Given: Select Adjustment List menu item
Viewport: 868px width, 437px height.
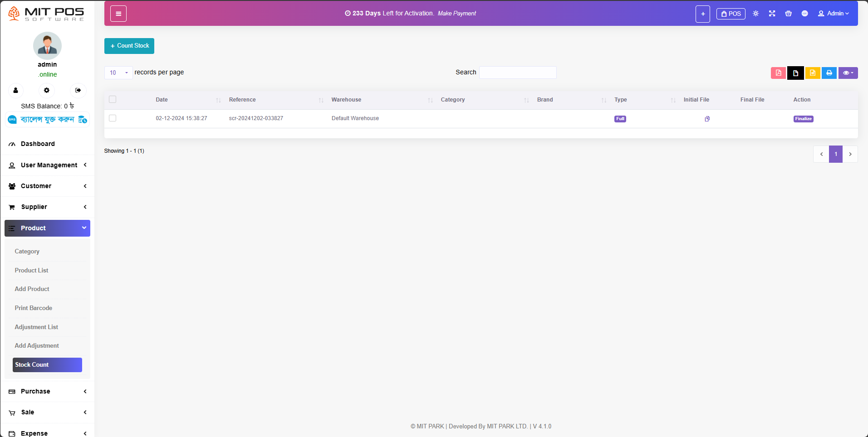Looking at the screenshot, I should click(36, 327).
